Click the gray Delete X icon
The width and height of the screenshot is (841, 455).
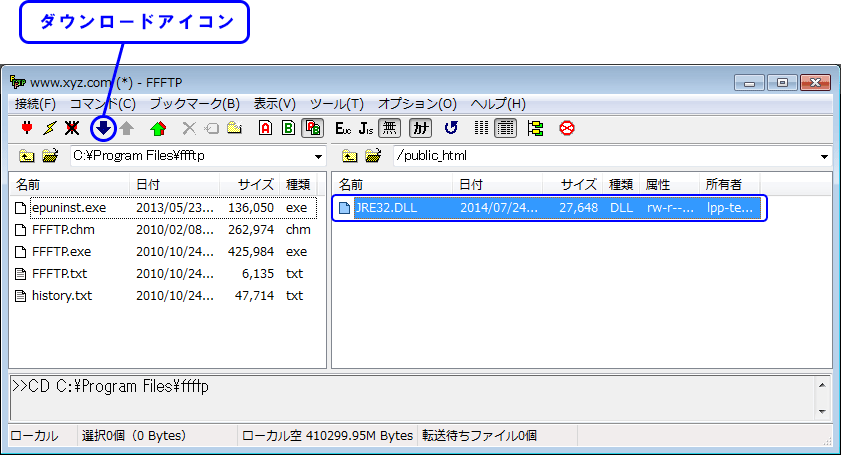189,128
